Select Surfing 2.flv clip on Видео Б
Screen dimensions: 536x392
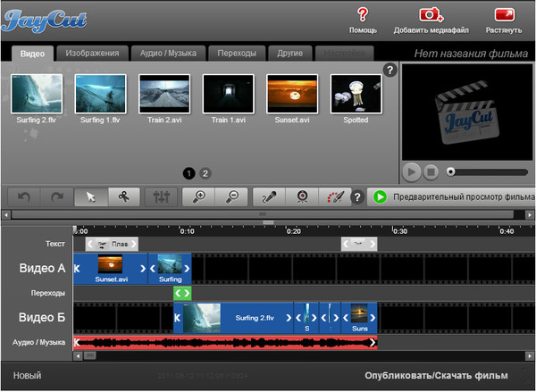click(x=233, y=318)
